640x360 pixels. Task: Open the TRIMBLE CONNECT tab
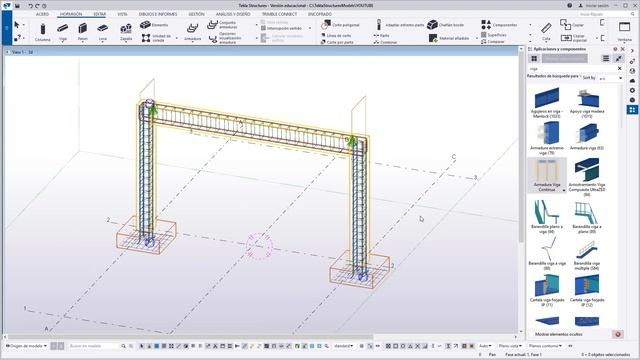click(280, 14)
